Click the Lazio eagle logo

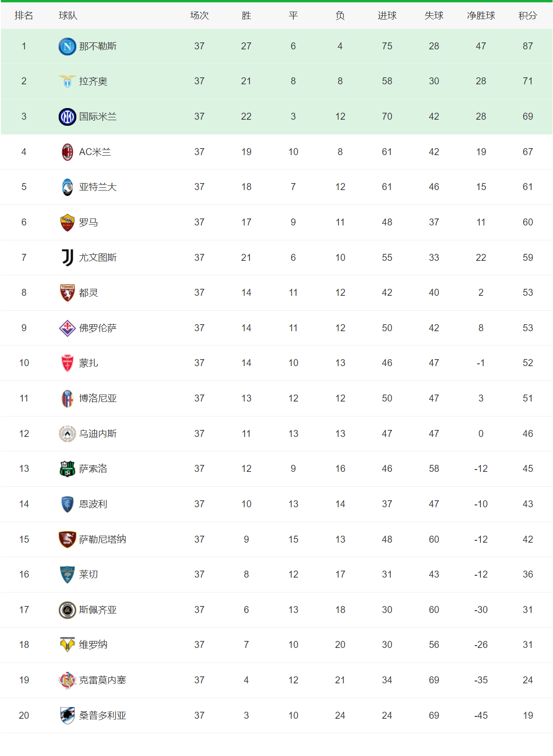67,81
